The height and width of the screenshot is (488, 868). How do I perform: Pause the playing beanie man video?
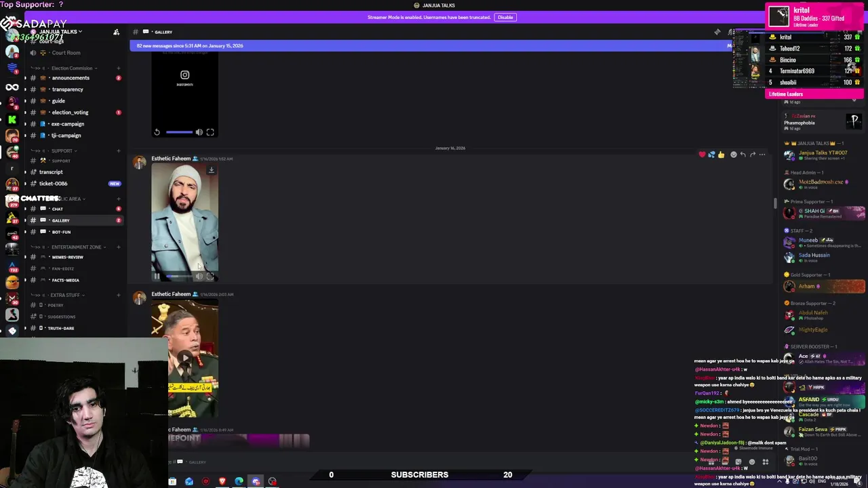point(157,276)
